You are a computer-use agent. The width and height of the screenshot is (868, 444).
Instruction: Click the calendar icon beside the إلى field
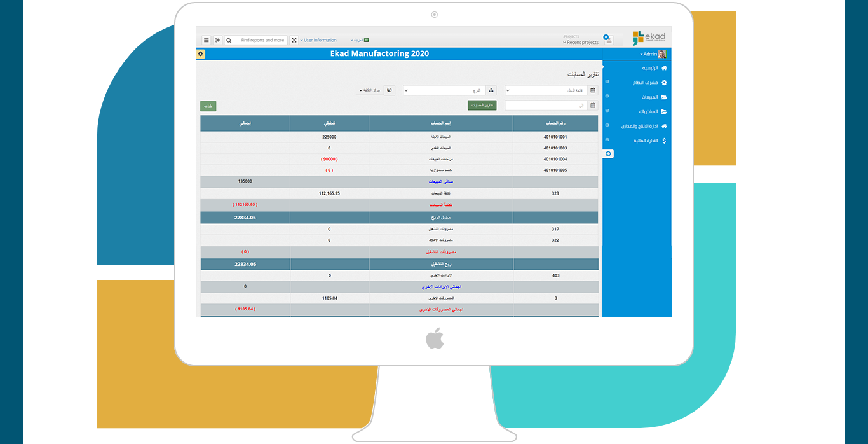593,106
